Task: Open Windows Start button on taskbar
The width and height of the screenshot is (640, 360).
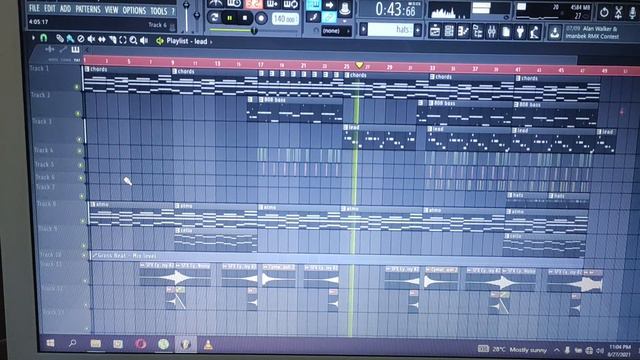Action: pyautogui.click(x=50, y=343)
